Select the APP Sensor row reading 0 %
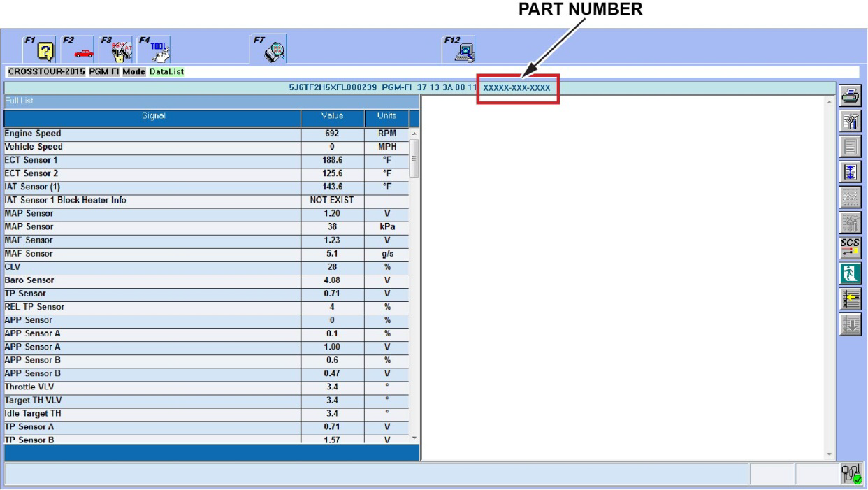868x490 pixels. [x=205, y=319]
